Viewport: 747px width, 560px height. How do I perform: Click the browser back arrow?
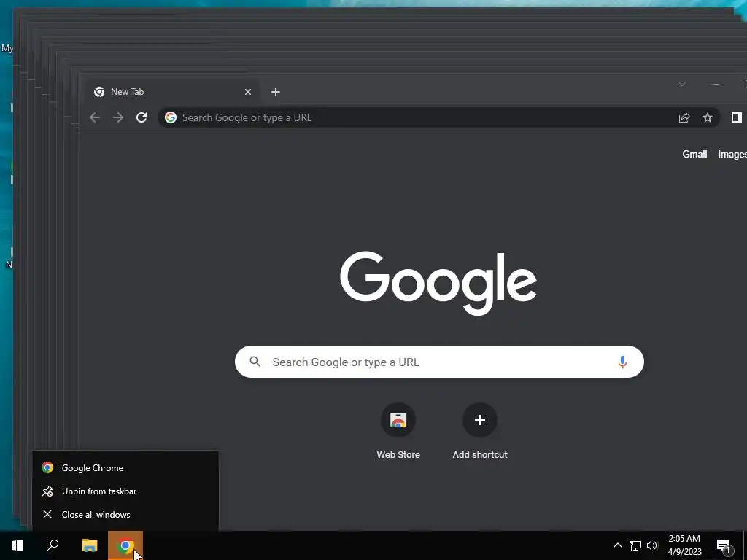(95, 117)
